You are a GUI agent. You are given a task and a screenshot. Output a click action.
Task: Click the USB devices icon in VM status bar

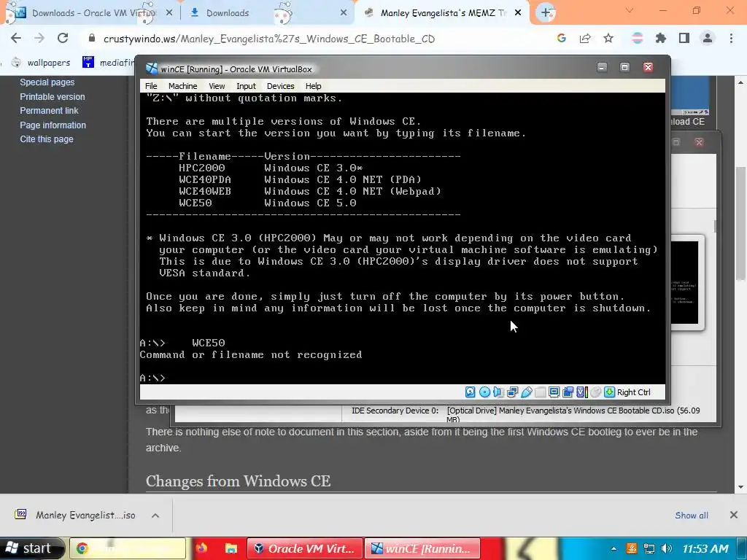pos(526,392)
